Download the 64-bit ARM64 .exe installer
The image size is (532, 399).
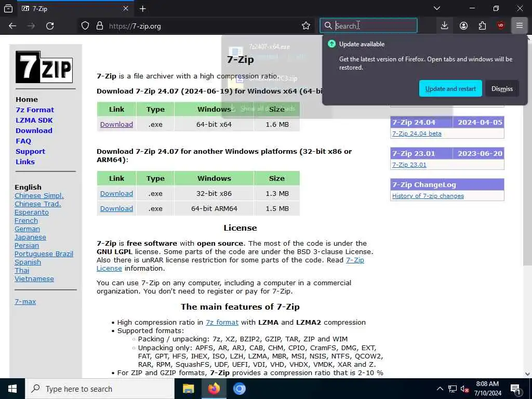(x=116, y=208)
